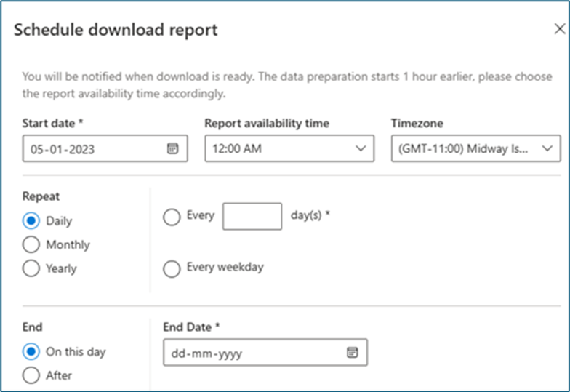Image resolution: width=570 pixels, height=392 pixels.
Task: Select the Daily repeat option
Action: (x=31, y=220)
